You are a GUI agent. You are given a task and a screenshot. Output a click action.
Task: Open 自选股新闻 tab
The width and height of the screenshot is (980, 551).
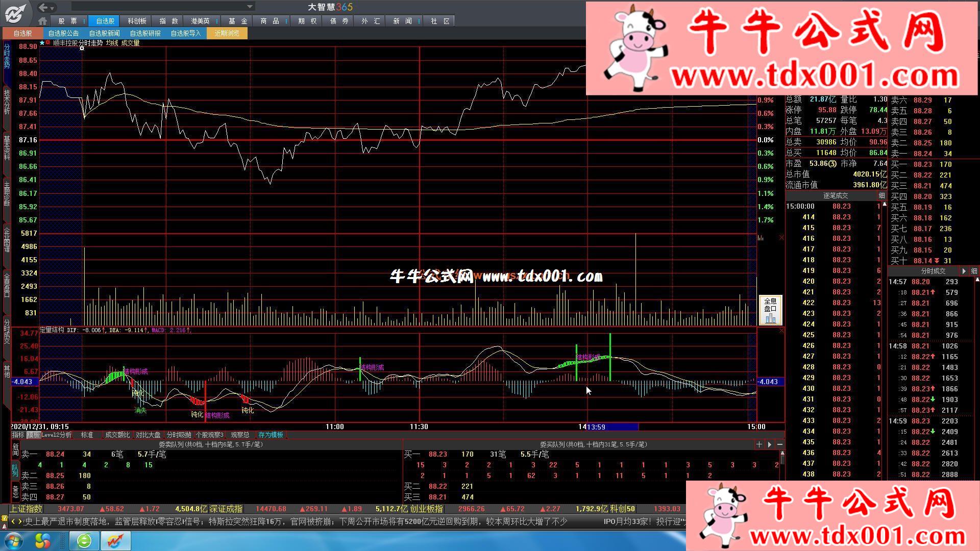coord(104,33)
